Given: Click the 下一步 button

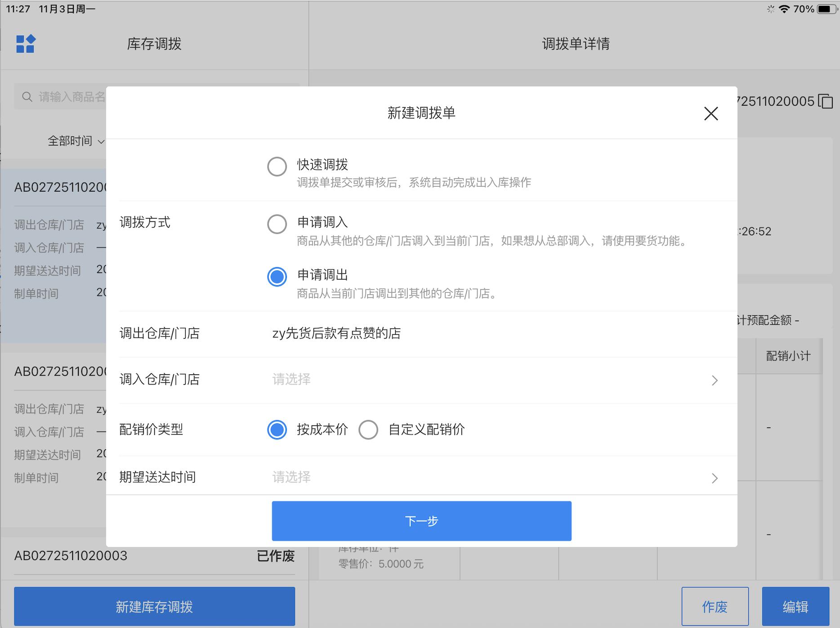Looking at the screenshot, I should tap(421, 521).
